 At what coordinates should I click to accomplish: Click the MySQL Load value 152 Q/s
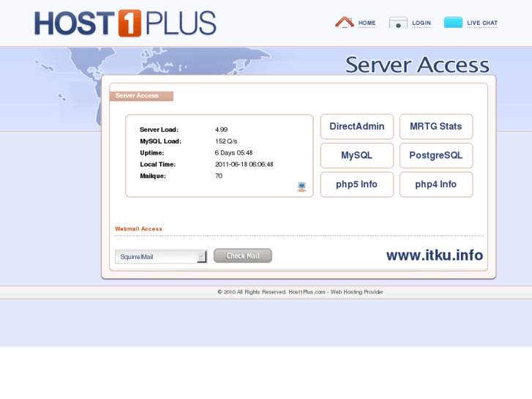click(x=226, y=141)
